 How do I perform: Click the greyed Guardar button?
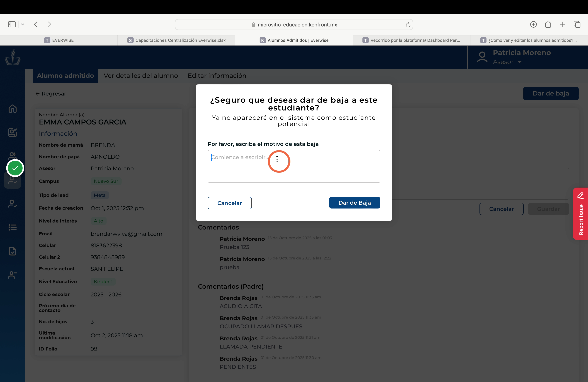click(549, 209)
